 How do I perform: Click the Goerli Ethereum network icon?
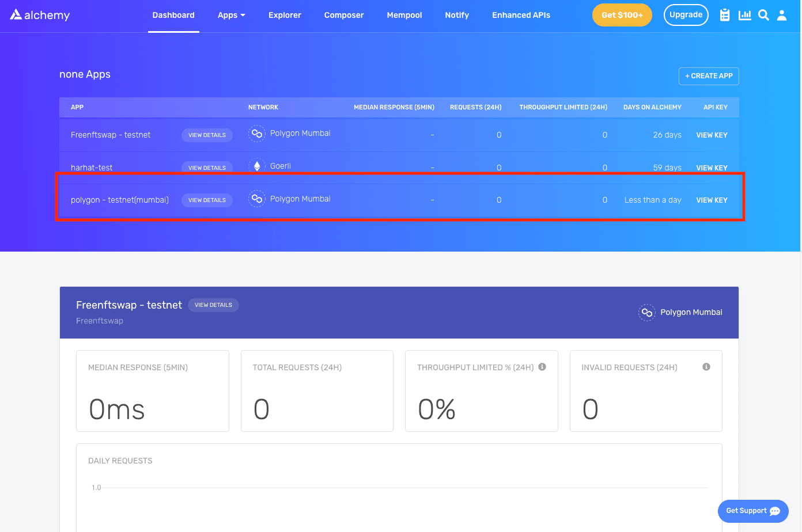point(257,166)
